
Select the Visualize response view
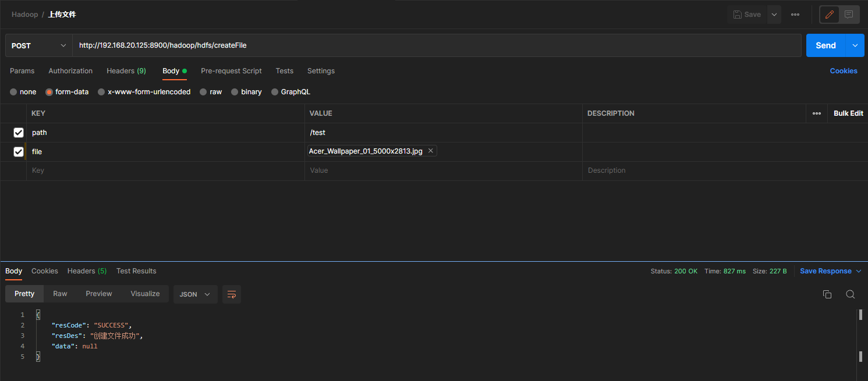[145, 294]
